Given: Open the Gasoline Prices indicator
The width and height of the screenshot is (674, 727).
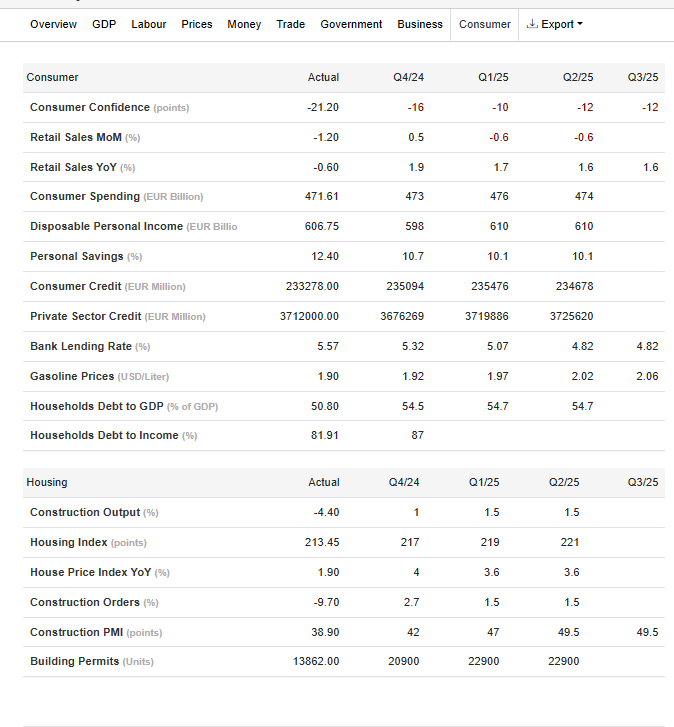Looking at the screenshot, I should pos(72,376).
